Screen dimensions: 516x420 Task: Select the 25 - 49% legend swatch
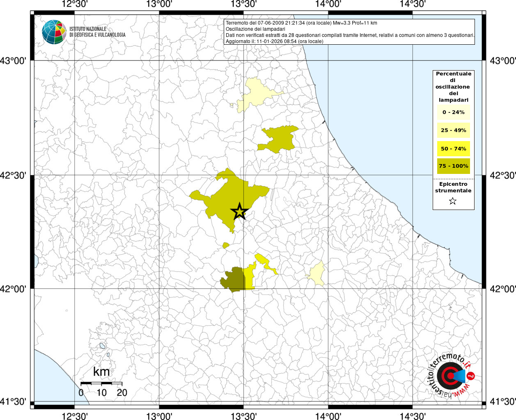(x=453, y=130)
